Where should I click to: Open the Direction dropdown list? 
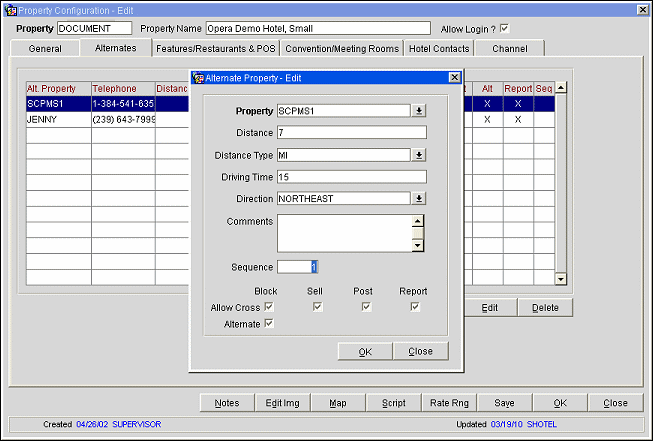click(x=419, y=199)
